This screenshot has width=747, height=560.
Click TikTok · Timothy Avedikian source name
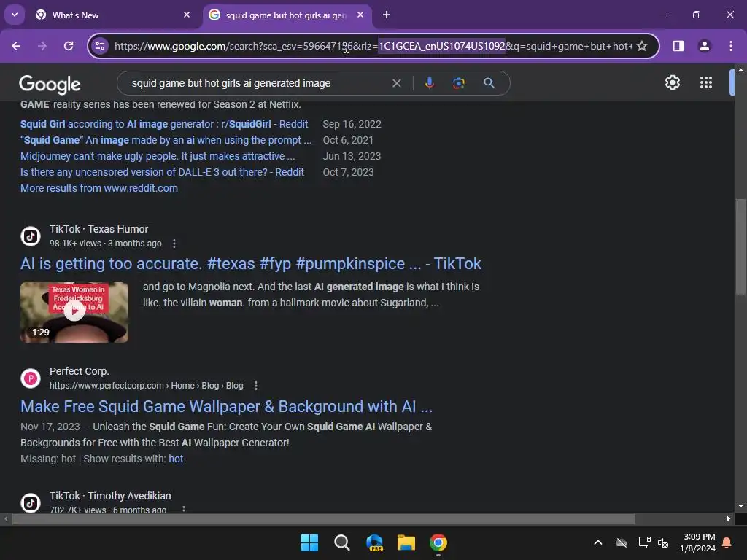click(x=110, y=496)
